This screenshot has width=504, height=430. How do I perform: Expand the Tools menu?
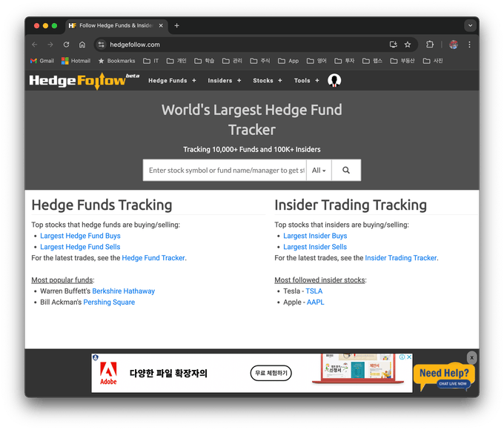pyautogui.click(x=307, y=81)
